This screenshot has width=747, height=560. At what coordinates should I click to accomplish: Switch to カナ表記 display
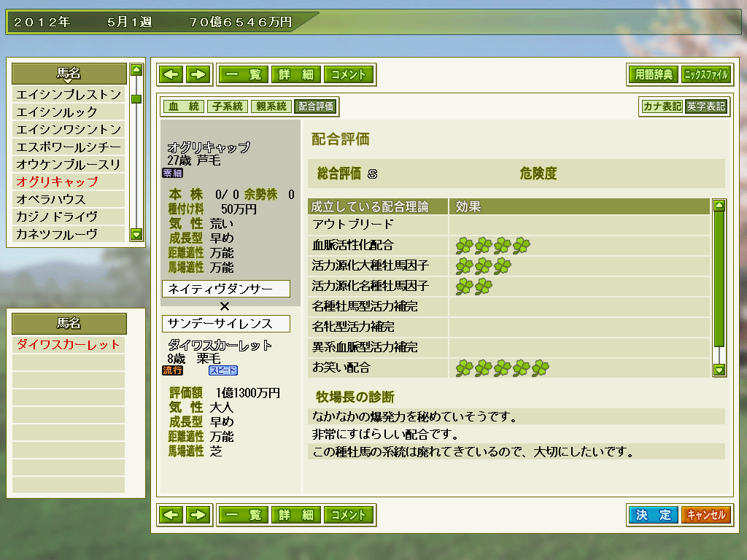662,106
